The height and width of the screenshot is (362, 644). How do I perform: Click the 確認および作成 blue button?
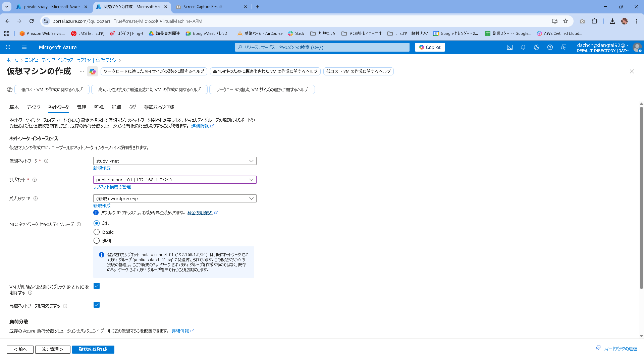[x=93, y=349]
